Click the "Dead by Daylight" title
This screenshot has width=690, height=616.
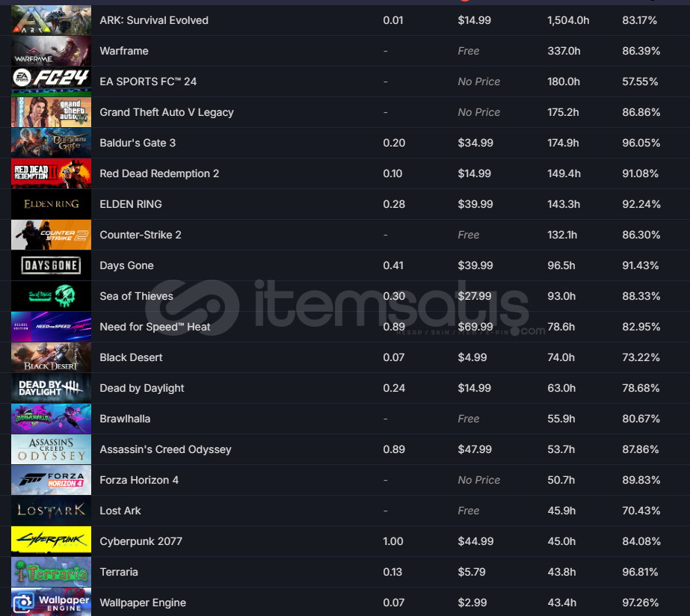click(142, 388)
